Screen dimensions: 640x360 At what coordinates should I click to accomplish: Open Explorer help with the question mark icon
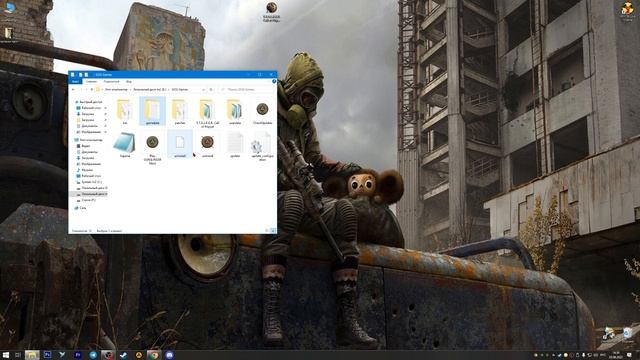tap(274, 82)
